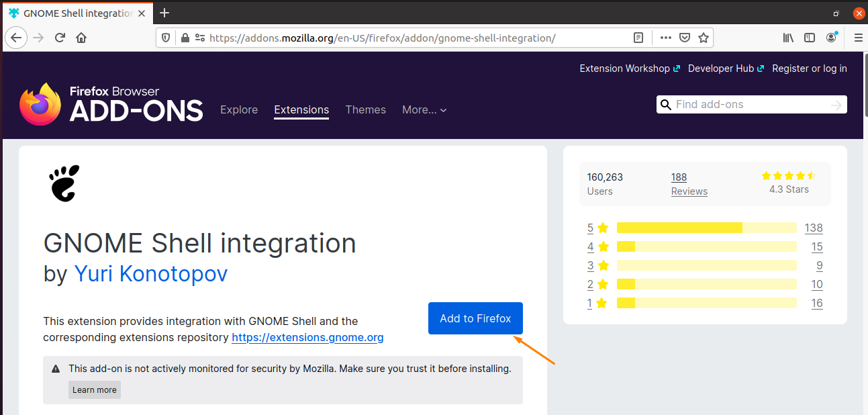Click the 4.3 Stars rating icons

[789, 176]
